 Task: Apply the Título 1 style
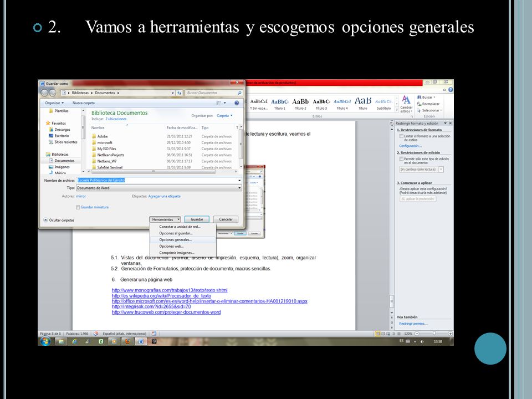click(279, 104)
